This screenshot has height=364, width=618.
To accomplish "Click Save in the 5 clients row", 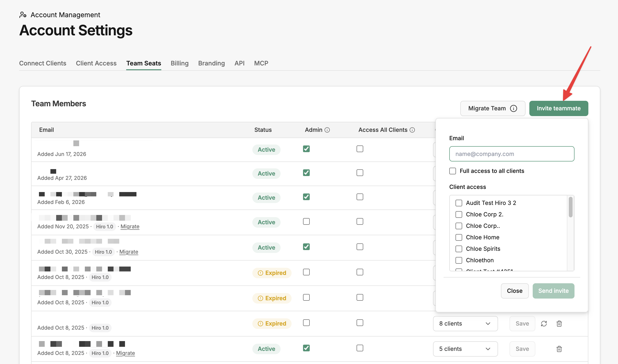I will 522,349.
